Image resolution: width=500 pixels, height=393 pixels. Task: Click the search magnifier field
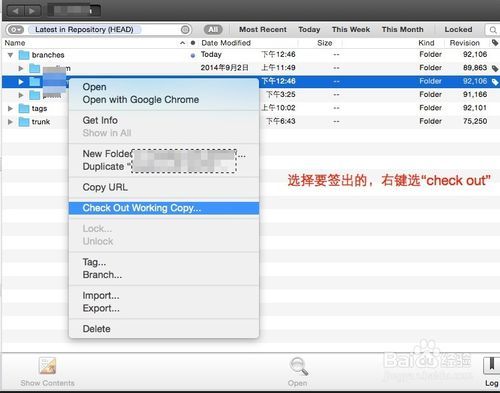492,30
